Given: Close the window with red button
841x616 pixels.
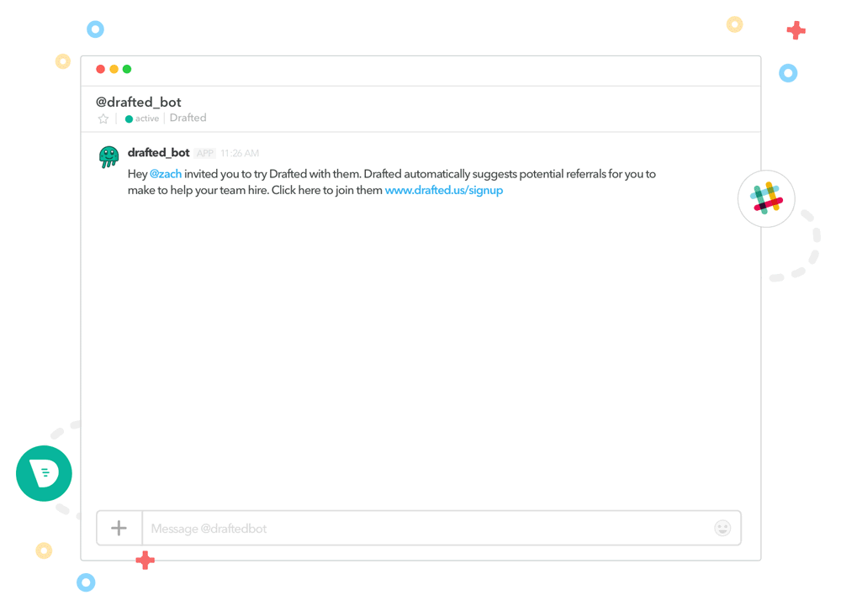Looking at the screenshot, I should (100, 69).
